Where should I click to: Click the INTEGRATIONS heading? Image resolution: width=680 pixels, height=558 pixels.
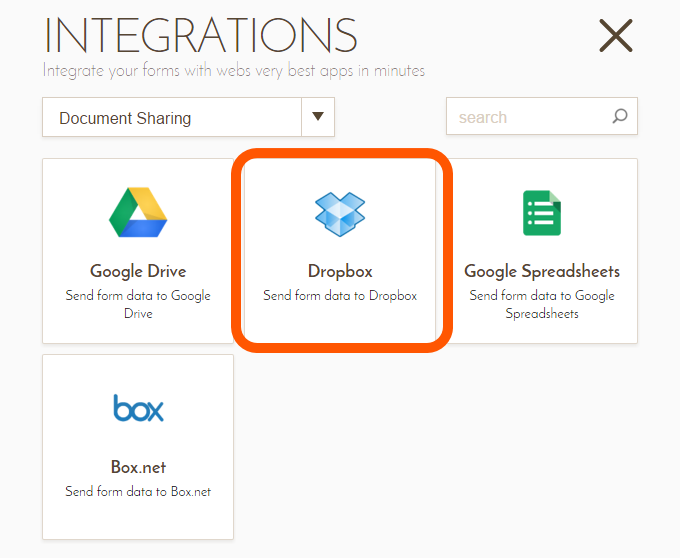point(201,35)
